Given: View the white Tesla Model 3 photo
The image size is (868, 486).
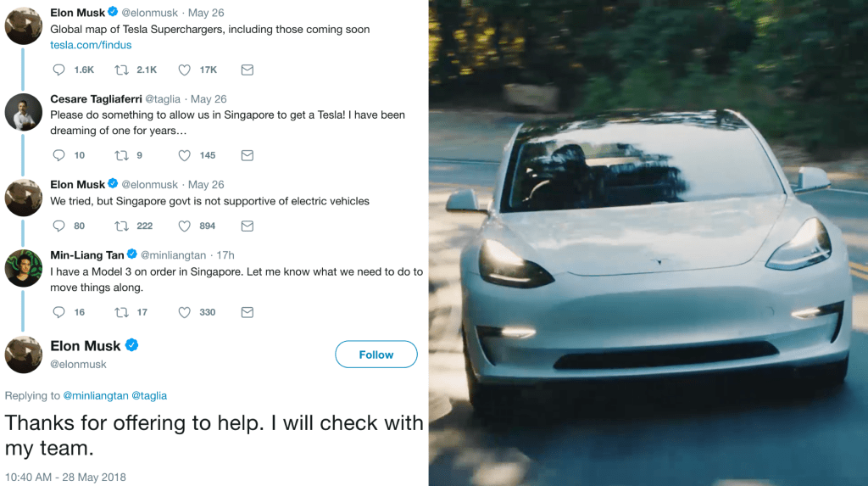Looking at the screenshot, I should tap(648, 243).
